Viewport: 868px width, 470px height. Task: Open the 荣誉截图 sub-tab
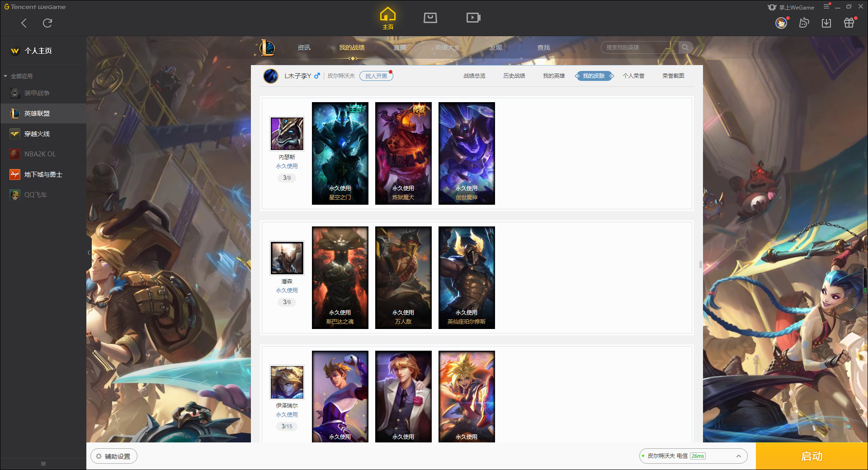(x=673, y=76)
